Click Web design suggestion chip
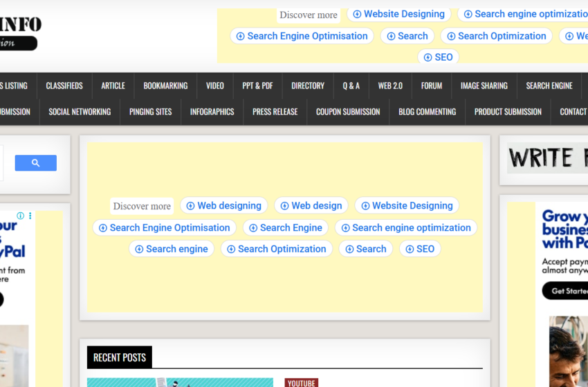 tap(311, 206)
